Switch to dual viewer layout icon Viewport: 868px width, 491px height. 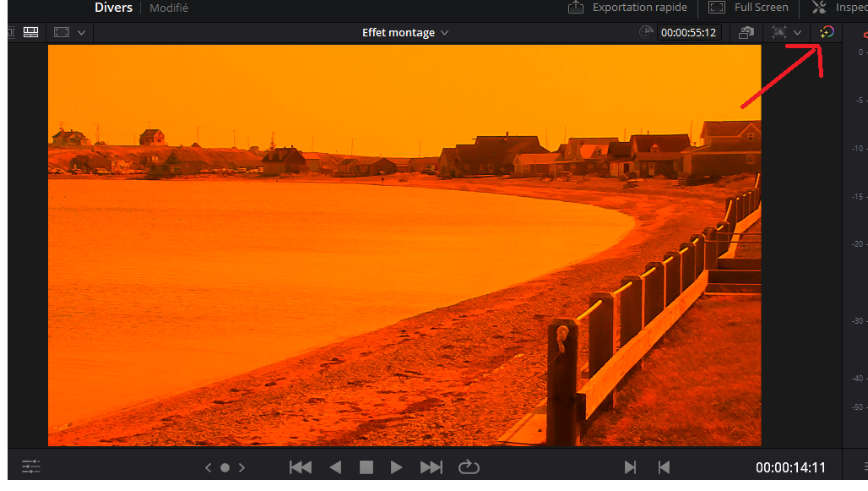(31, 32)
